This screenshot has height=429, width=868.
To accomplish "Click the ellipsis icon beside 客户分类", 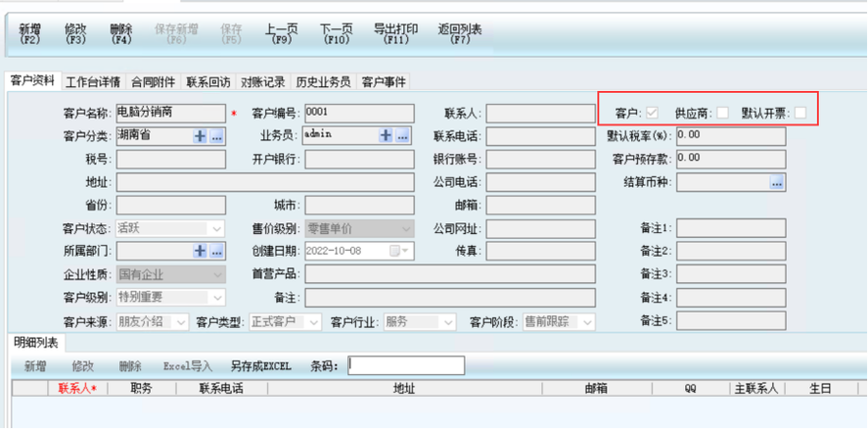I will pyautogui.click(x=216, y=136).
